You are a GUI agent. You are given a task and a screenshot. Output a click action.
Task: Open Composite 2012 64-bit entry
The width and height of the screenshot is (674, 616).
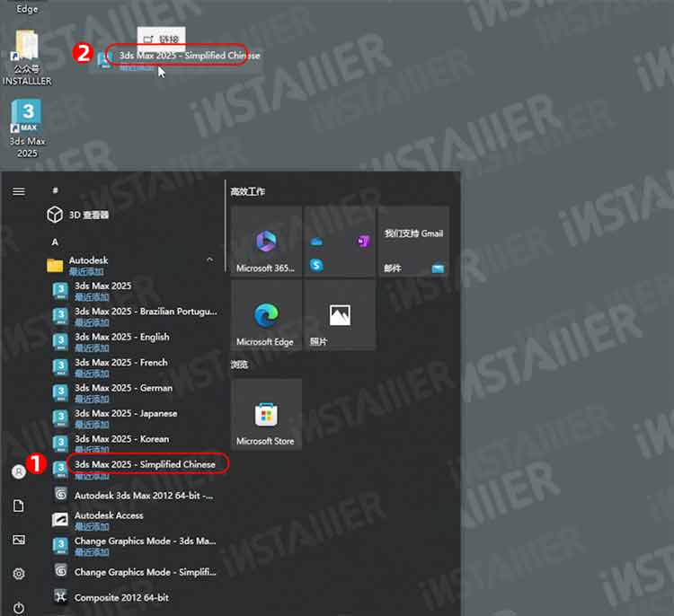(x=134, y=597)
